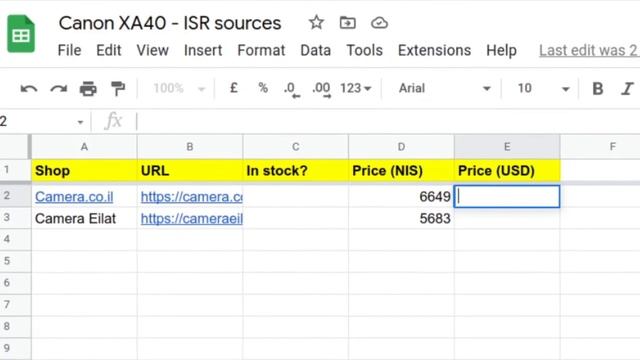Select row 7 header
This screenshot has height=360, width=640.
click(x=15, y=305)
